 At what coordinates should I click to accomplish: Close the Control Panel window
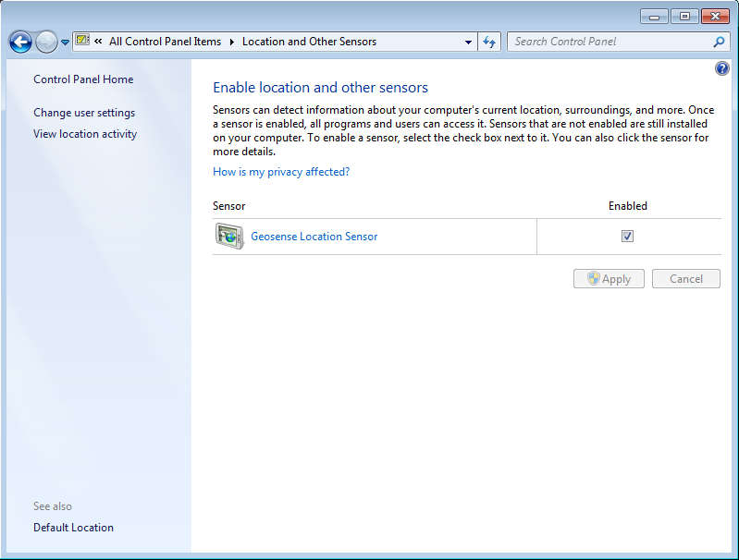pos(716,17)
